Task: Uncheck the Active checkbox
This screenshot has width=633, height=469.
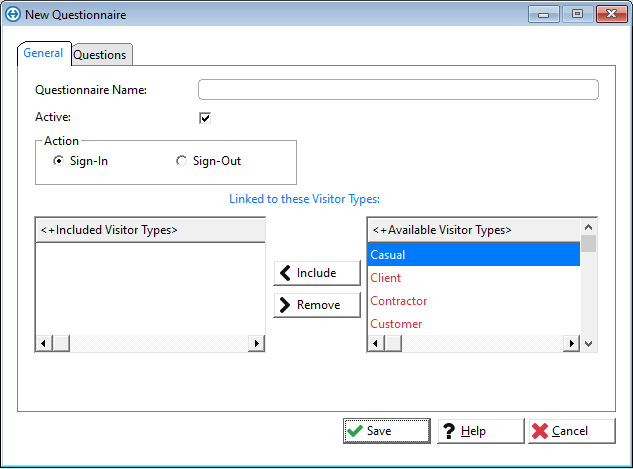Action: click(205, 118)
